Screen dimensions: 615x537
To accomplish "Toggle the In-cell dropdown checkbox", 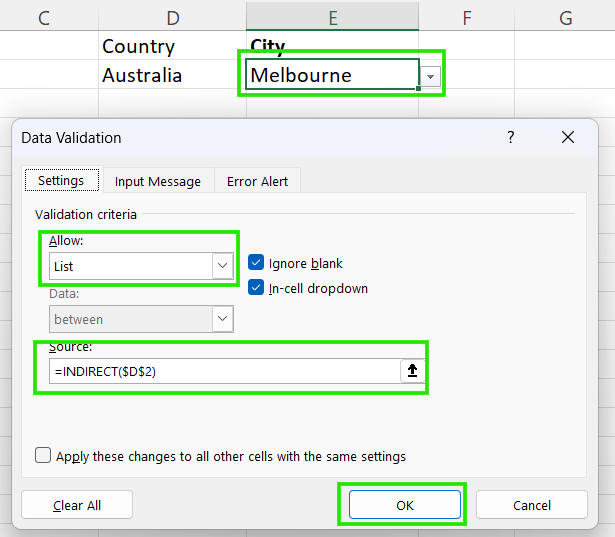I will coord(256,288).
